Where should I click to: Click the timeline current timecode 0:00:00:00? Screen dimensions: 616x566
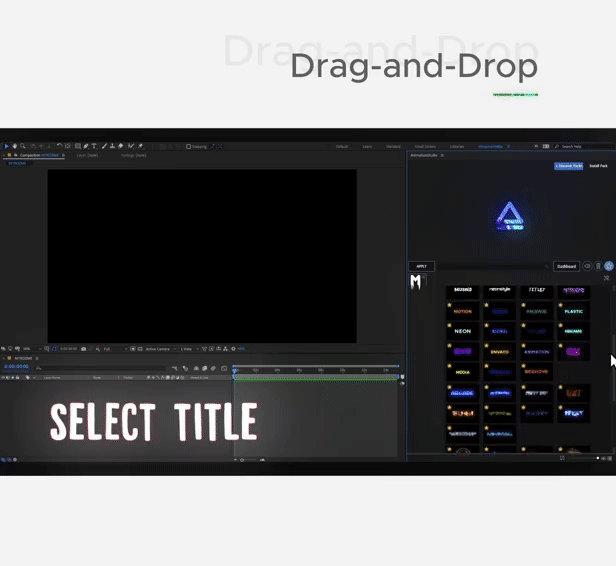(x=16, y=366)
